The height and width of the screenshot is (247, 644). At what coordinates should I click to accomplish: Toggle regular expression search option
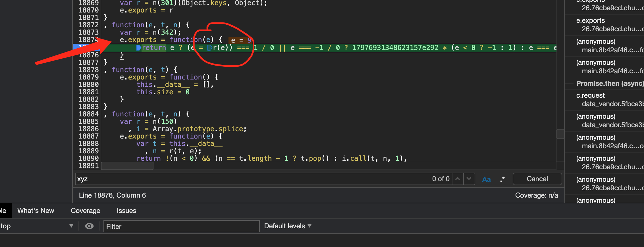click(x=502, y=179)
